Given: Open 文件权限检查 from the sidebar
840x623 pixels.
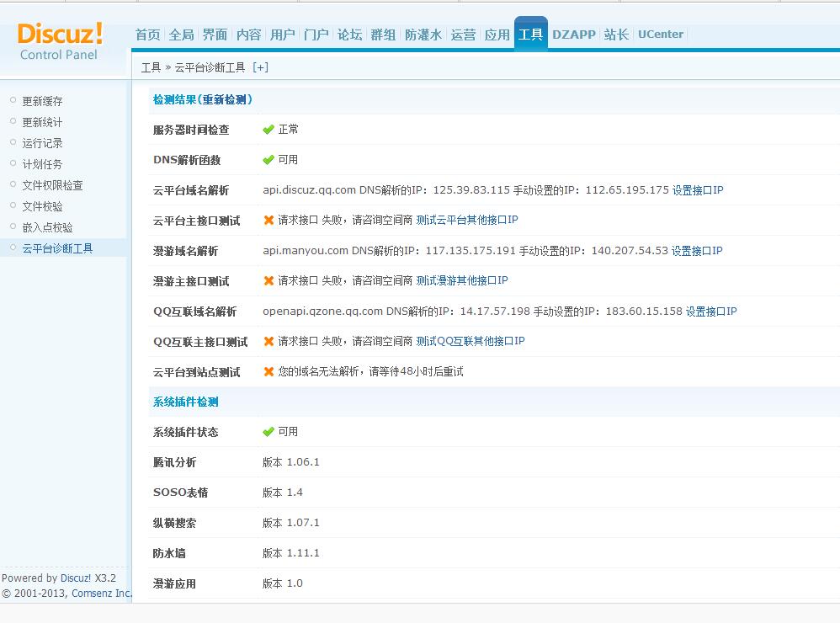Looking at the screenshot, I should [52, 185].
